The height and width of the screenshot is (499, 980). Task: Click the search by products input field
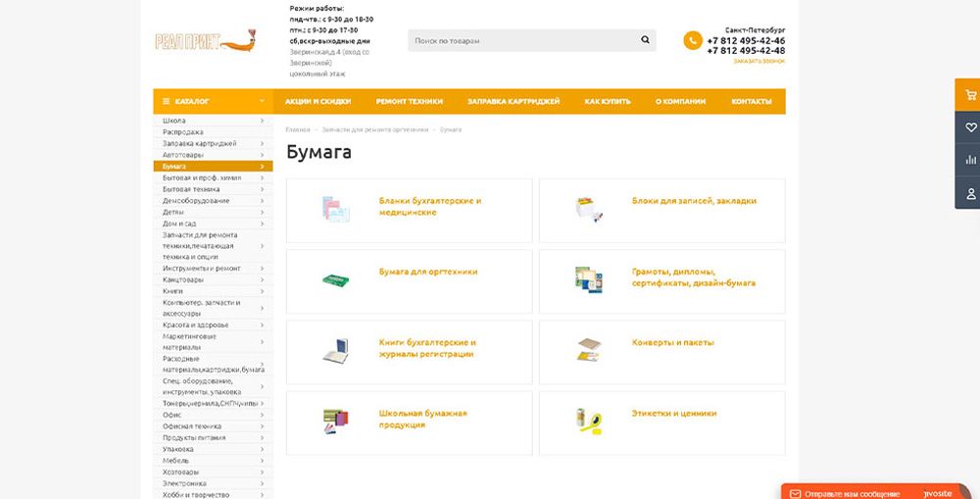(519, 40)
